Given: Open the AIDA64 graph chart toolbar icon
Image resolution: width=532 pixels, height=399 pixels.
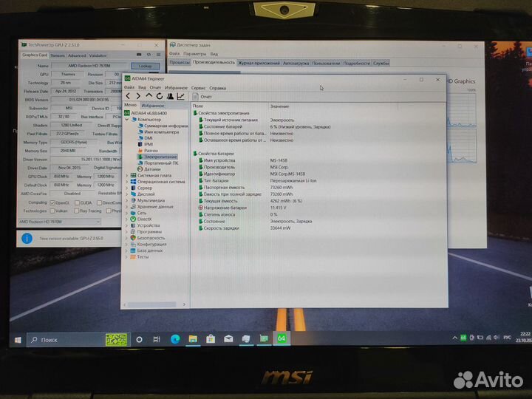Looking at the screenshot, I should click(x=180, y=96).
